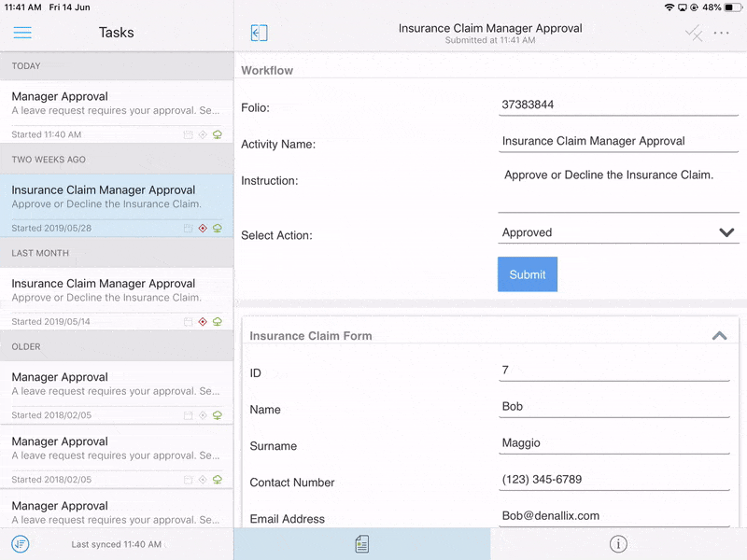The width and height of the screenshot is (747, 560).
Task: Tap the ID field showing 7
Action: pos(614,370)
